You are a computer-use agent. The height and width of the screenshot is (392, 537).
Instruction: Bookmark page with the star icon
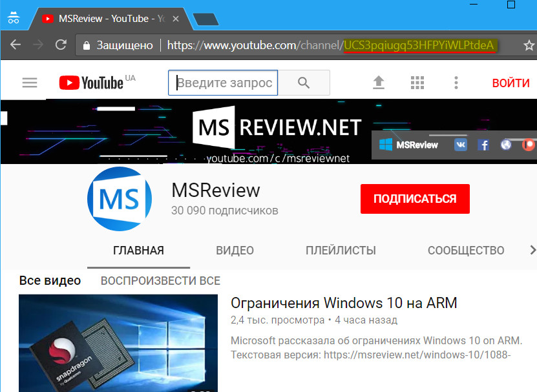coord(529,45)
